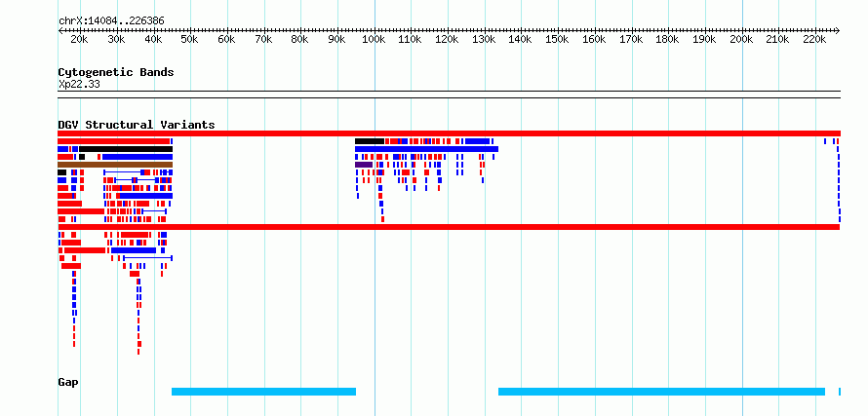Click the 90k ruler tick label

tap(336, 40)
